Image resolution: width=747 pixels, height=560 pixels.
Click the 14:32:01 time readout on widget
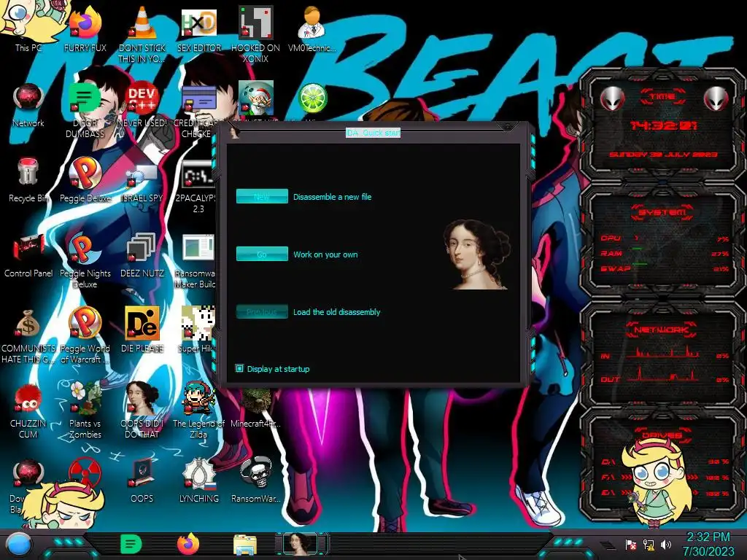click(663, 125)
